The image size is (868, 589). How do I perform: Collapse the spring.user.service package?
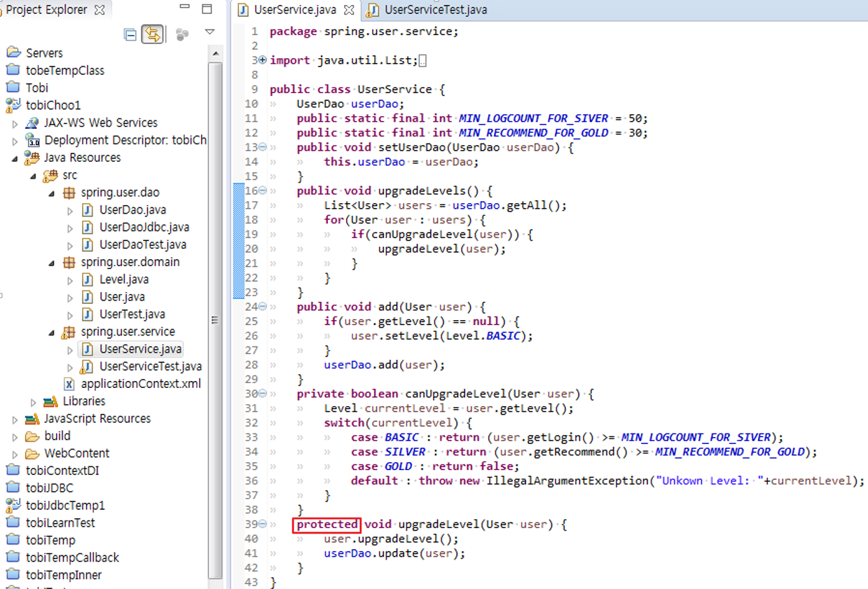52,332
